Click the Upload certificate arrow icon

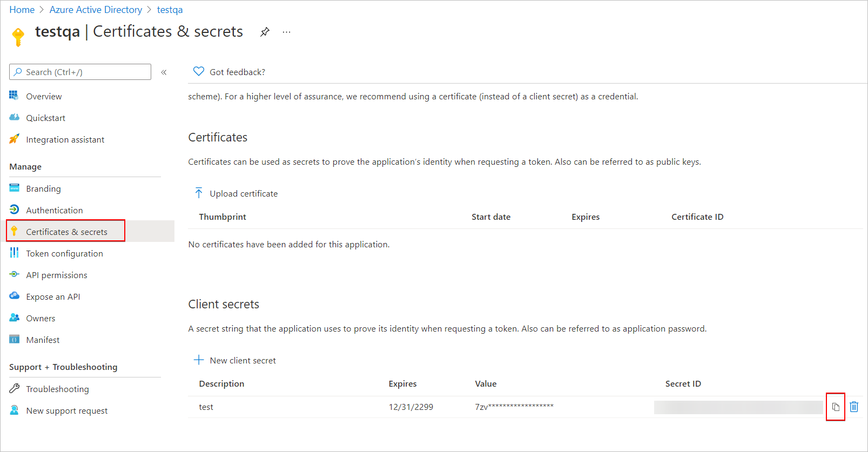(x=199, y=193)
